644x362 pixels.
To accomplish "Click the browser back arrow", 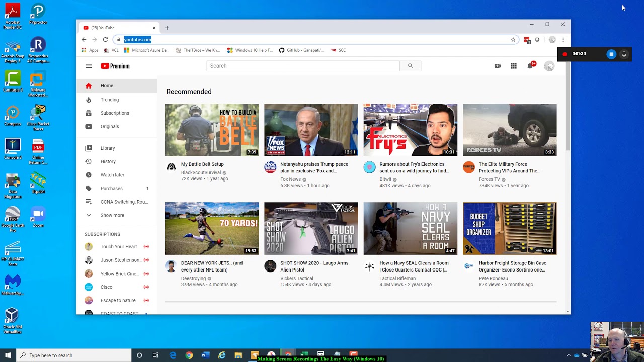I will (x=84, y=40).
